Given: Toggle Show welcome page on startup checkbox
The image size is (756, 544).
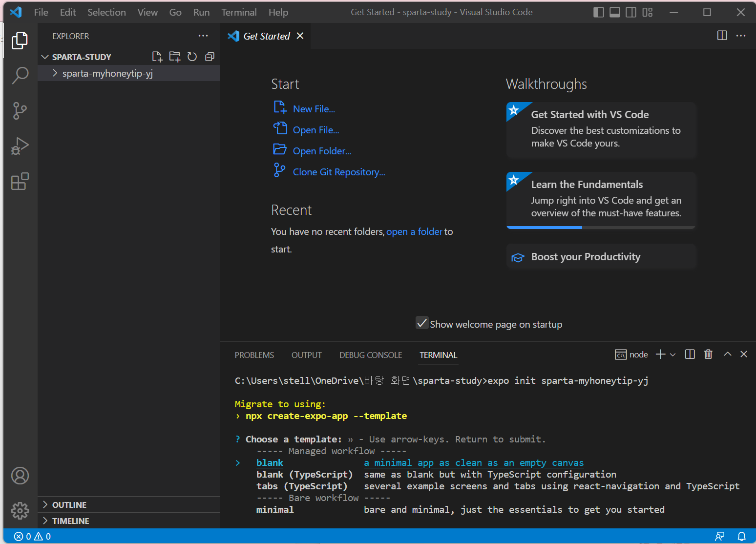Looking at the screenshot, I should pos(422,323).
